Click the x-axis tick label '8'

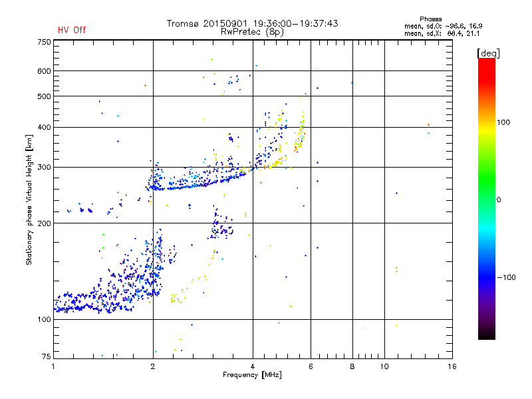point(352,366)
